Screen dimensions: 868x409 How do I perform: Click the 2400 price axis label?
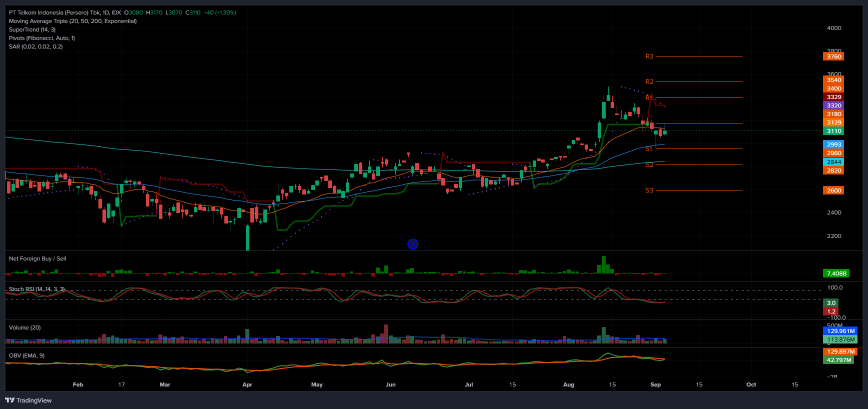[834, 212]
